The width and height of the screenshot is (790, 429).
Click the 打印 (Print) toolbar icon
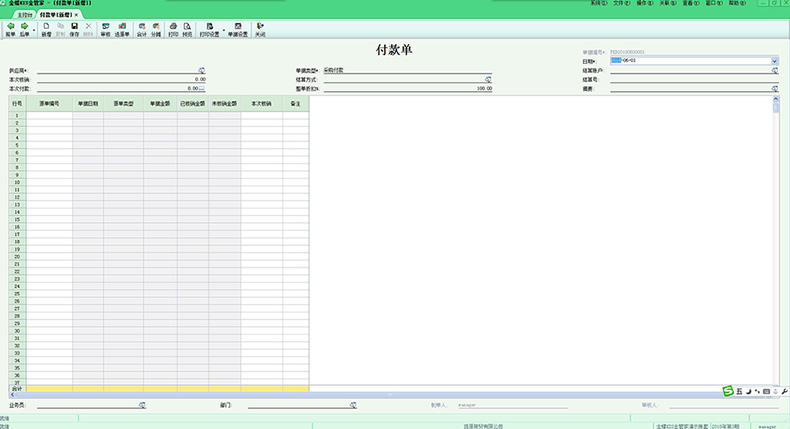(173, 28)
